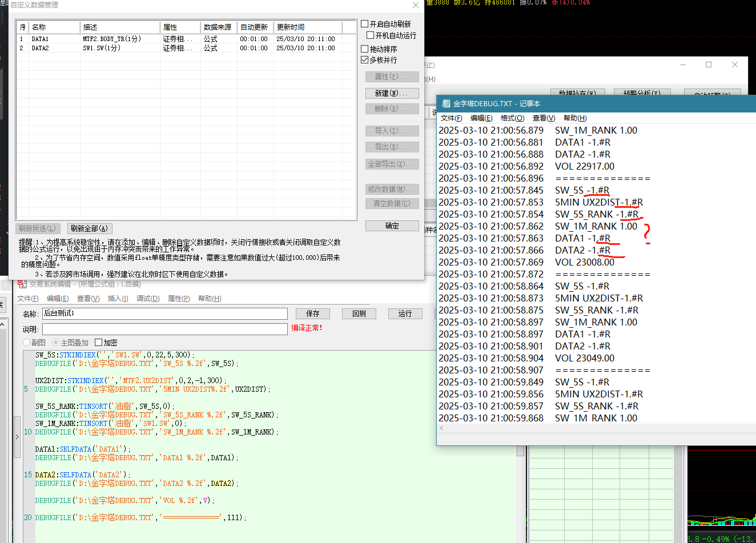Select the 主图叠加 radio option
756x543 pixels.
pos(55,343)
